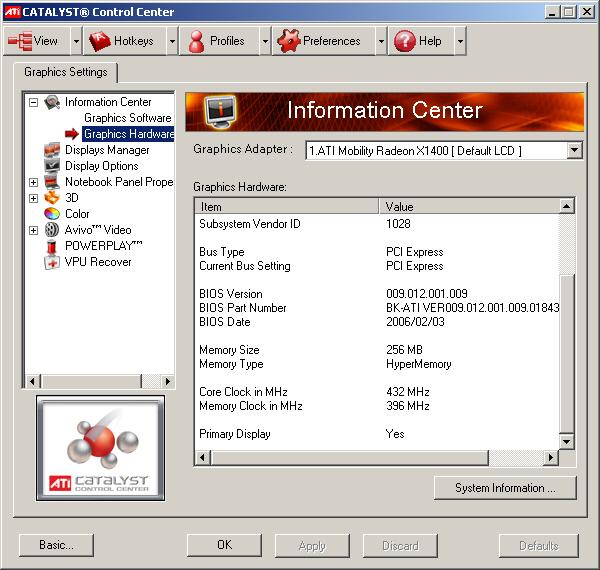This screenshot has width=600, height=570.
Task: Click the tree panel scroll left arrow
Action: [33, 381]
